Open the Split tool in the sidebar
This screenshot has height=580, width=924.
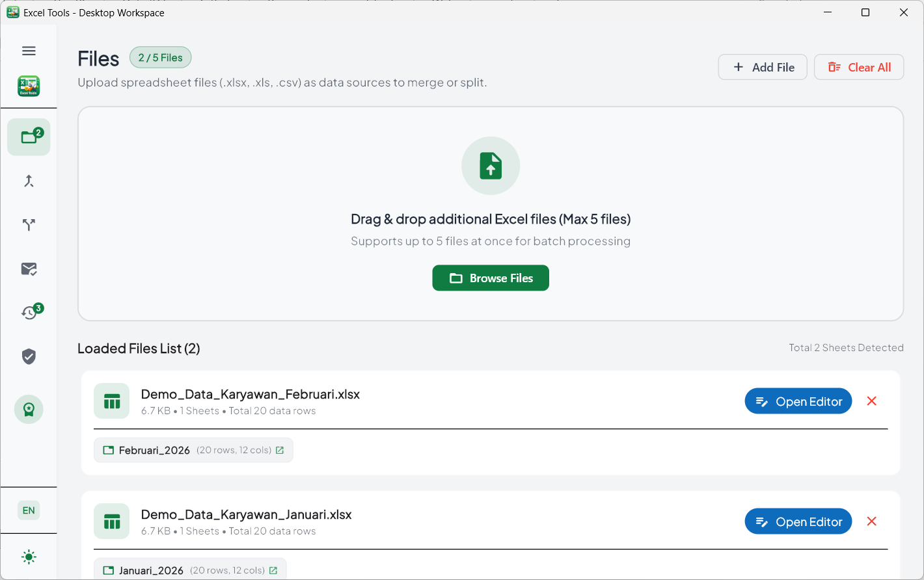(x=29, y=225)
